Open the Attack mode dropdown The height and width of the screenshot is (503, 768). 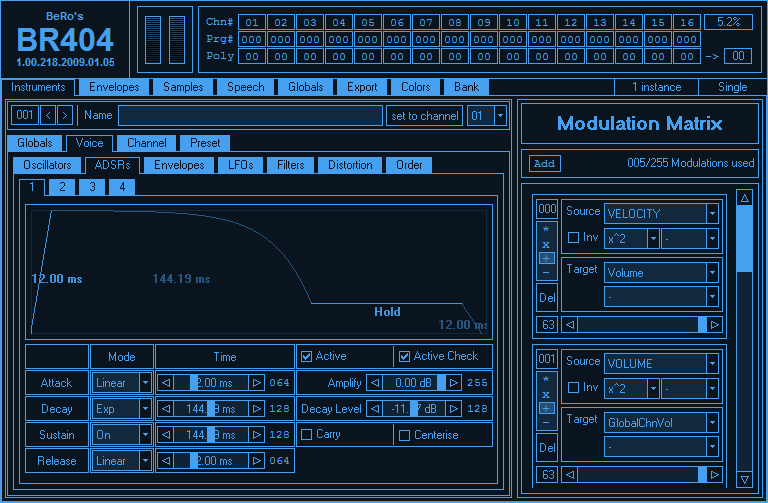pos(145,383)
